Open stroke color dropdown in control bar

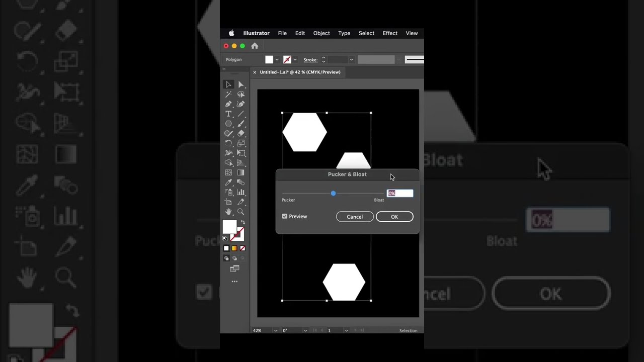click(x=295, y=60)
